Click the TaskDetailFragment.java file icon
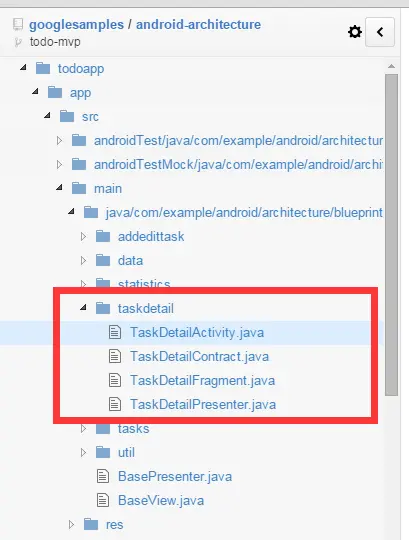The image size is (409, 540). coord(115,381)
